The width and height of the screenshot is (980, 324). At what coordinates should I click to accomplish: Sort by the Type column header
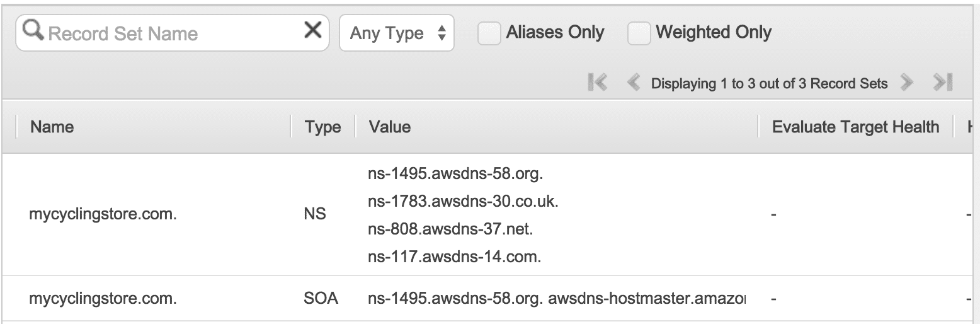(322, 127)
